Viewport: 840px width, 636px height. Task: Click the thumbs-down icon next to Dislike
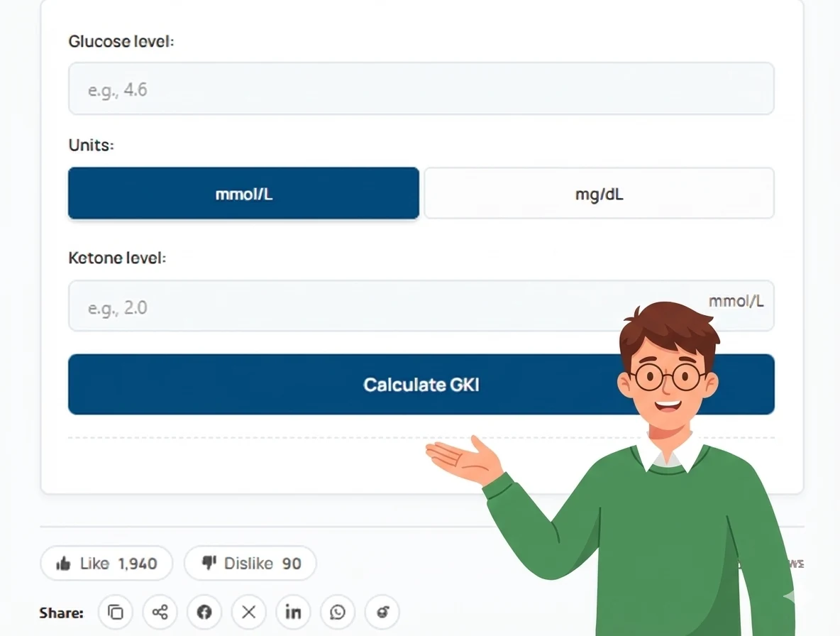tap(208, 563)
